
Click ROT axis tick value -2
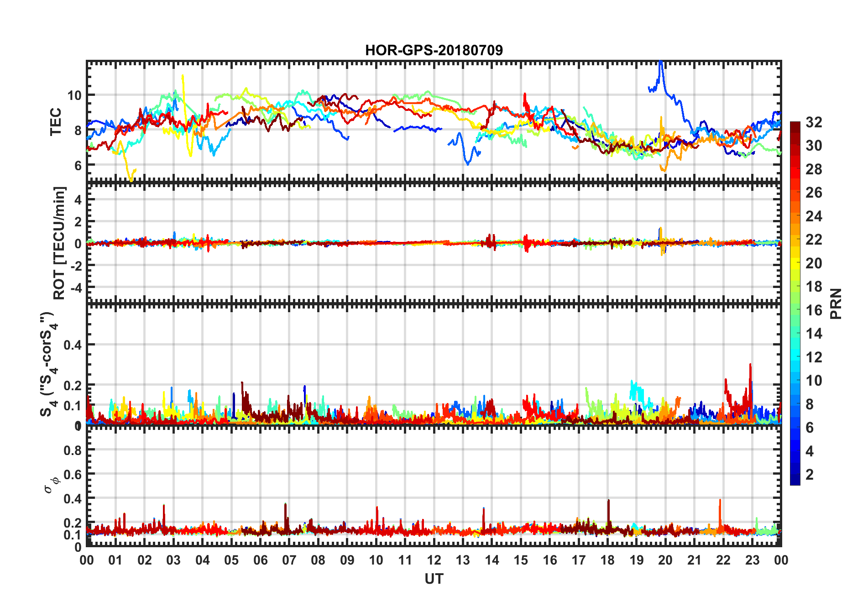click(x=75, y=266)
